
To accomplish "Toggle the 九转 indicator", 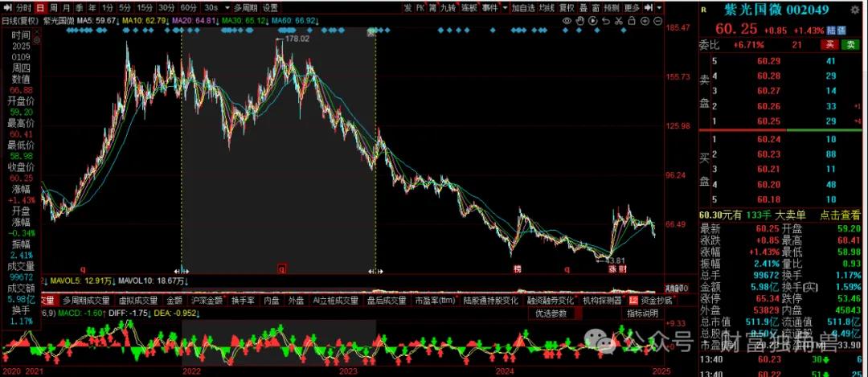I will pos(448,8).
